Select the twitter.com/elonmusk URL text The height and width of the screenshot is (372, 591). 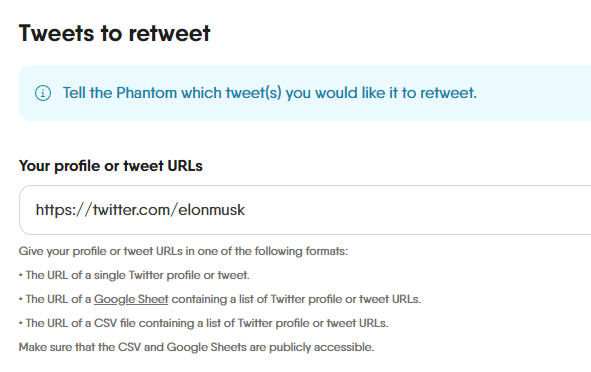point(140,210)
